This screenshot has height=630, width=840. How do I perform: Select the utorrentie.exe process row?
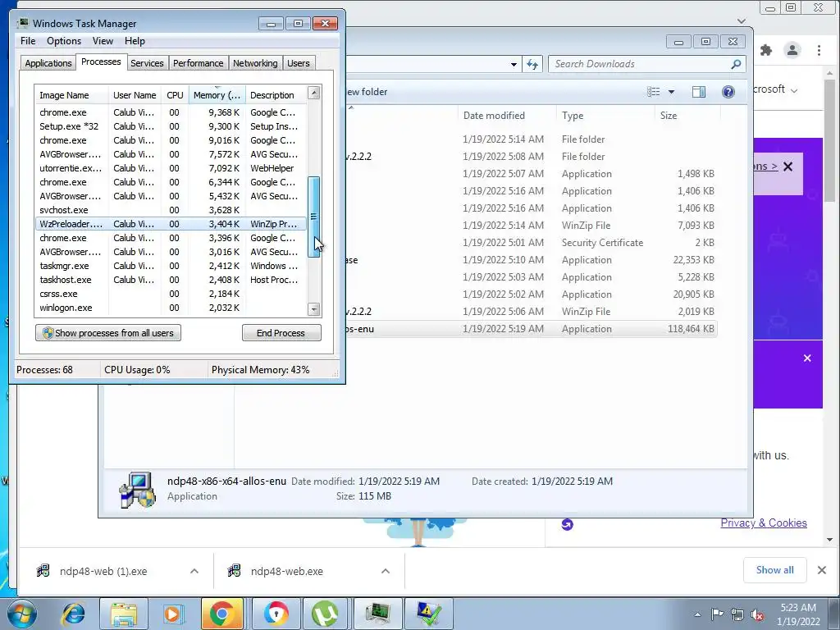pyautogui.click(x=171, y=168)
